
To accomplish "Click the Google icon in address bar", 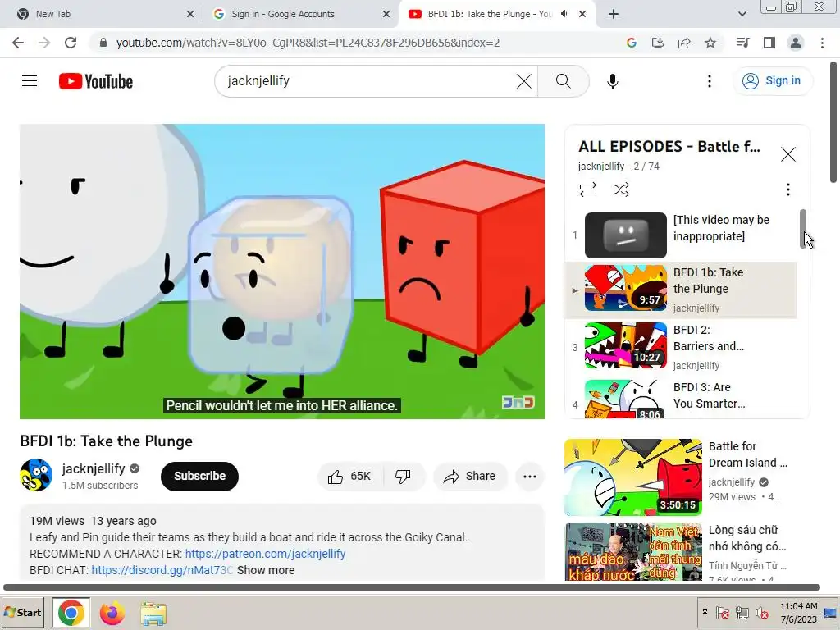I will (x=631, y=43).
